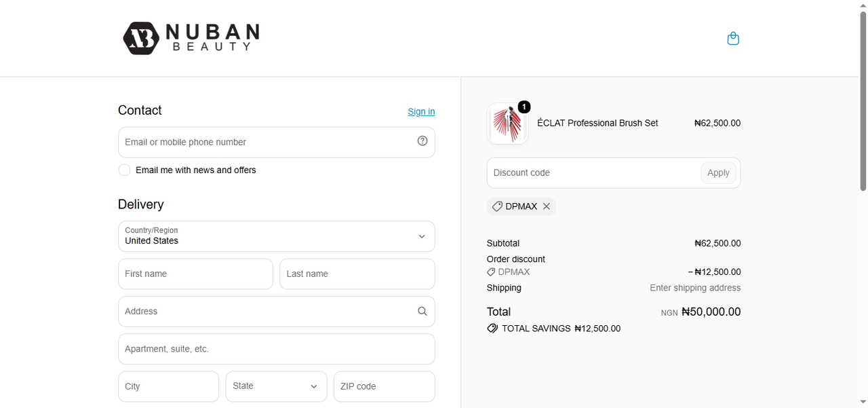Click the Subtotal label
This screenshot has height=408, width=868.
pyautogui.click(x=503, y=243)
